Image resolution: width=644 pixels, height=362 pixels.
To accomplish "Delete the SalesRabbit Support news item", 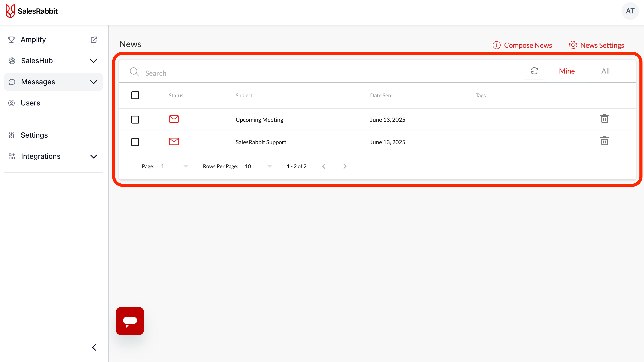I will click(604, 141).
